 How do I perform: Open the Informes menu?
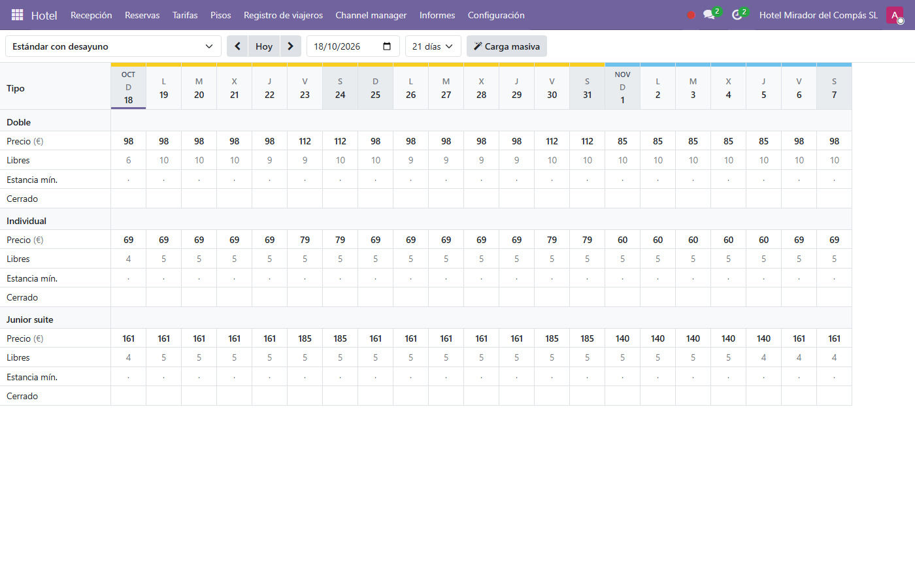(x=437, y=15)
